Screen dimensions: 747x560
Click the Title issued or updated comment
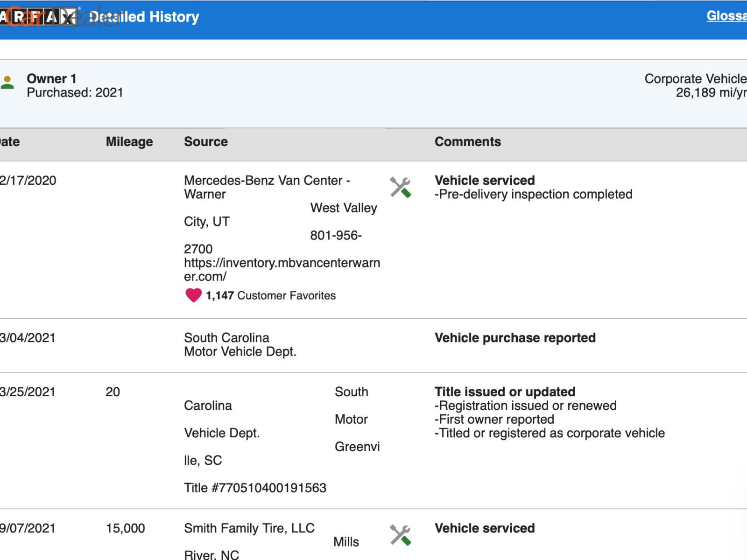pos(505,392)
